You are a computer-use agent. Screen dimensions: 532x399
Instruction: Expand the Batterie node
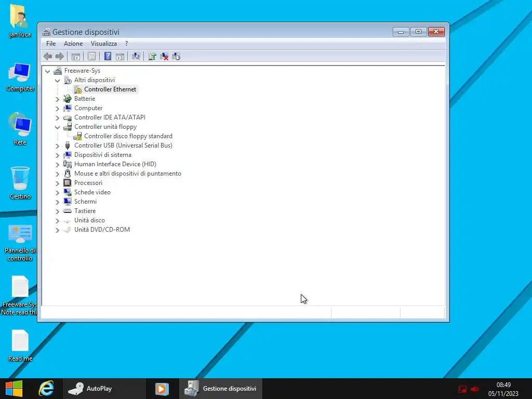[57, 99]
